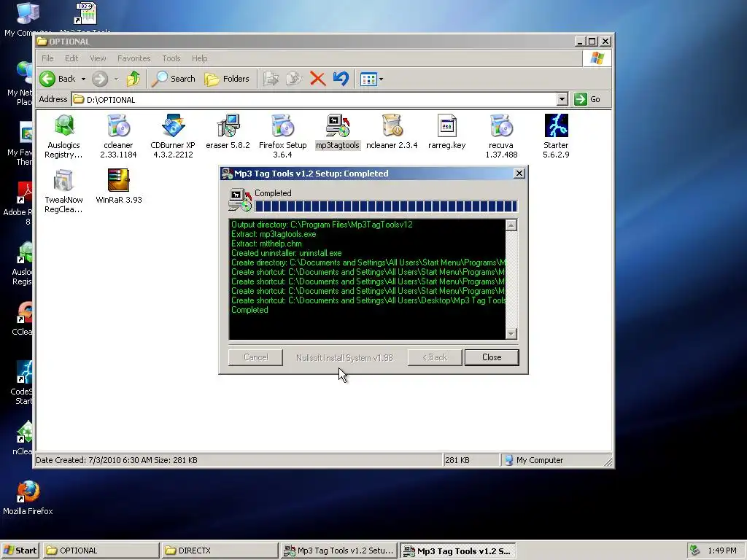Click the Explorer Forward arrow button
The width and height of the screenshot is (747, 560).
(x=99, y=79)
